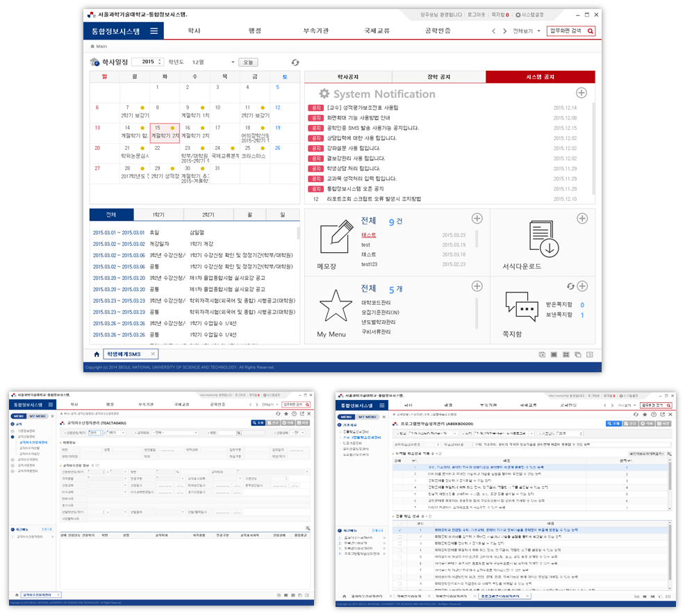Screen dimensions: 685x616
Task: Adjust the 2015 year stepper arrows
Action: (160, 63)
